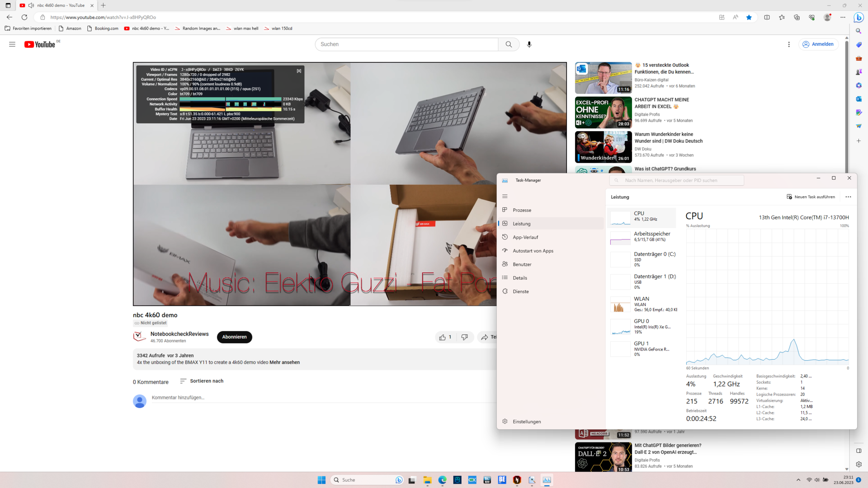The width and height of the screenshot is (868, 488).
Task: Click the YouTube search magnifier button
Action: 509,44
